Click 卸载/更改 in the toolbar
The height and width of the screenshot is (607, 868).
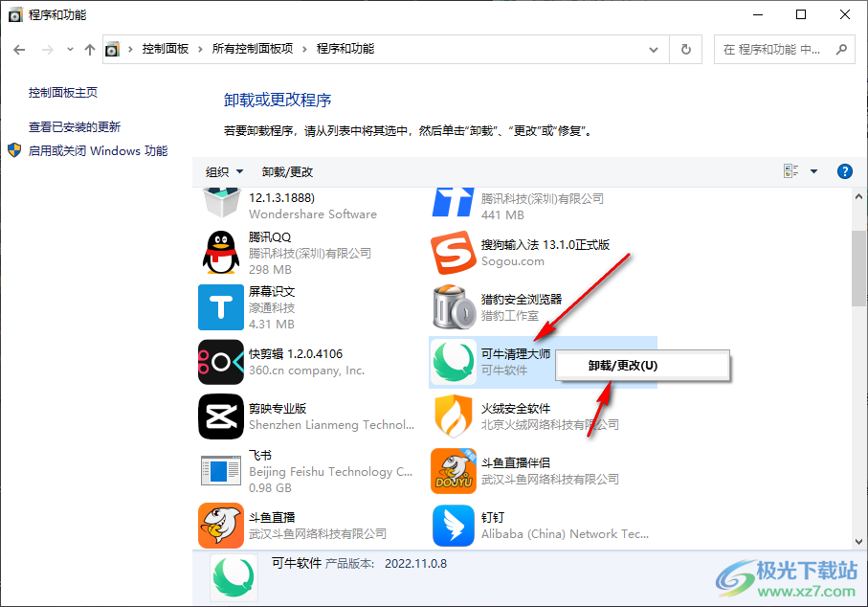pos(287,172)
